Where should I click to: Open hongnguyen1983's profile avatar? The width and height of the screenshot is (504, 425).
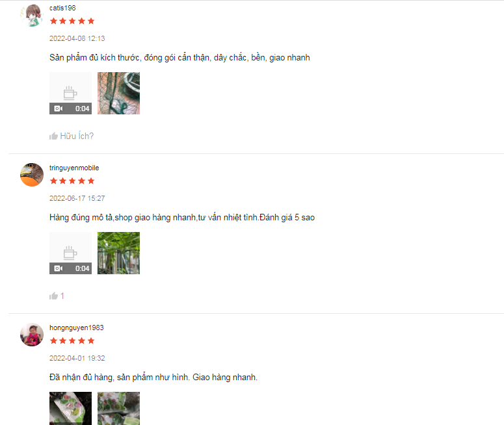tap(31, 335)
